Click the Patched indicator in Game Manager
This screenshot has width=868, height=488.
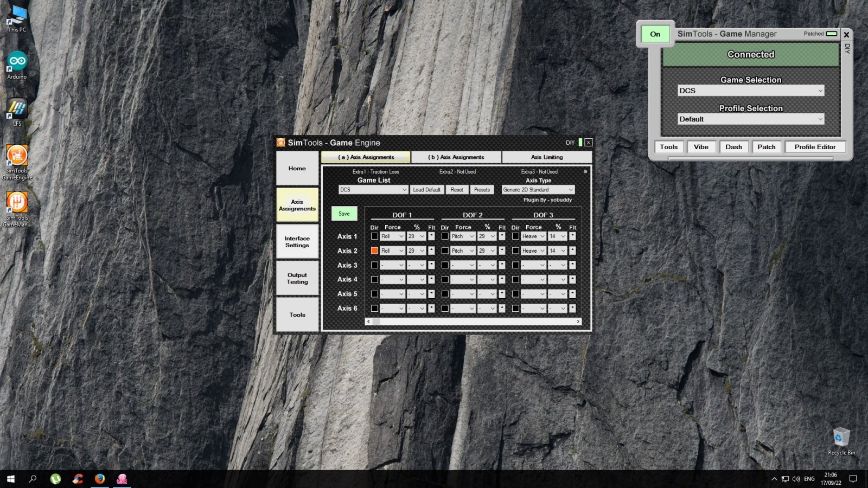pos(832,34)
